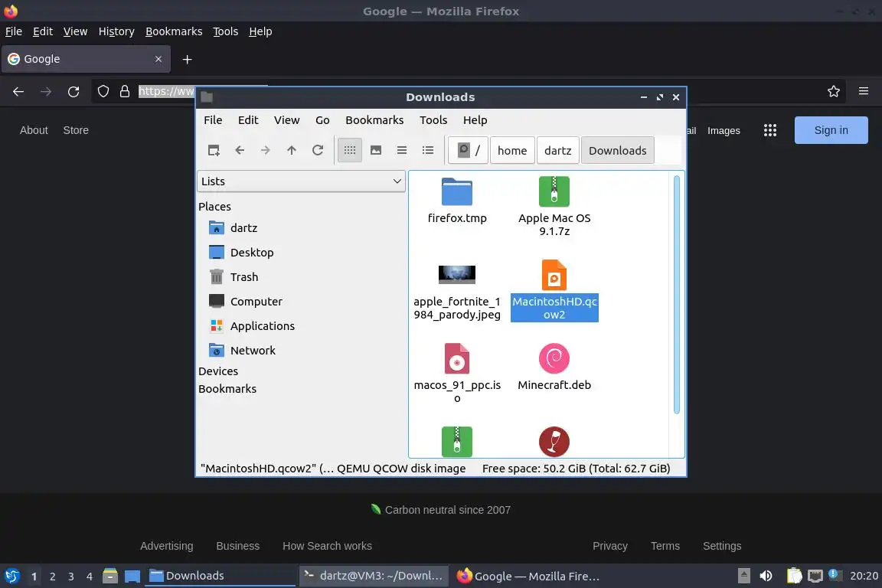The image size is (882, 588).
Task: Open Google About link
Action: [34, 130]
